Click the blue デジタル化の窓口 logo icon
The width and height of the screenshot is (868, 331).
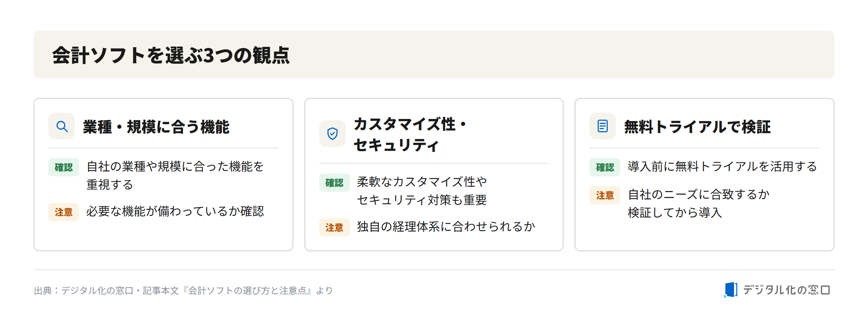pyautogui.click(x=730, y=290)
